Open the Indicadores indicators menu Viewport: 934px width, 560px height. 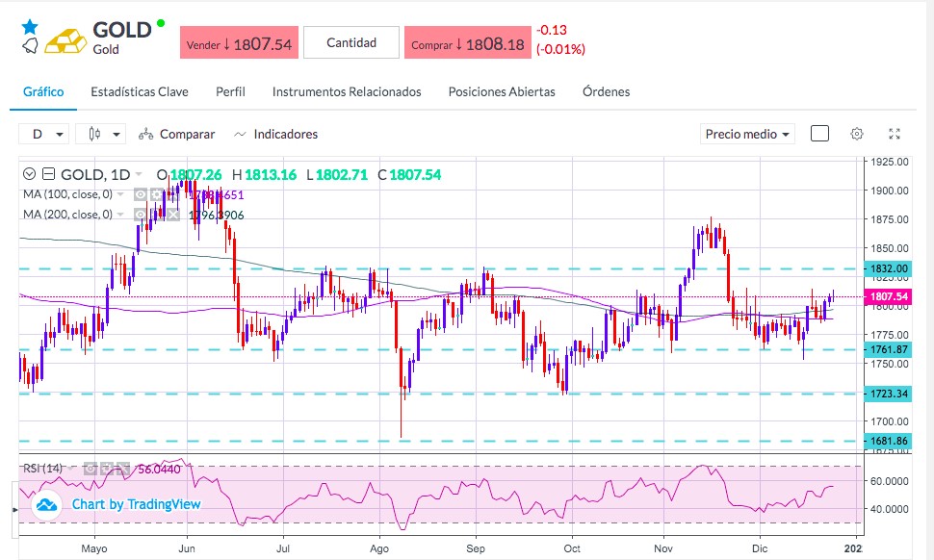tap(275, 134)
